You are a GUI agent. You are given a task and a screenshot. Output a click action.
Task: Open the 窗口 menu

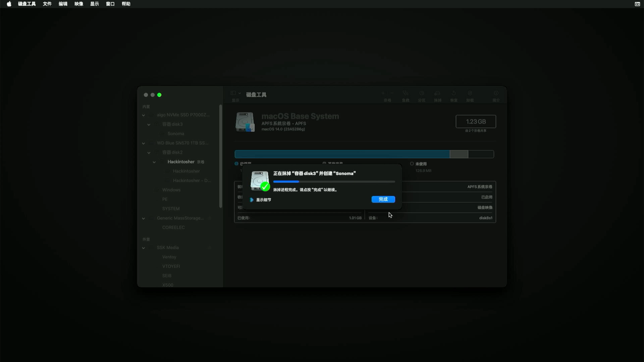tap(110, 4)
